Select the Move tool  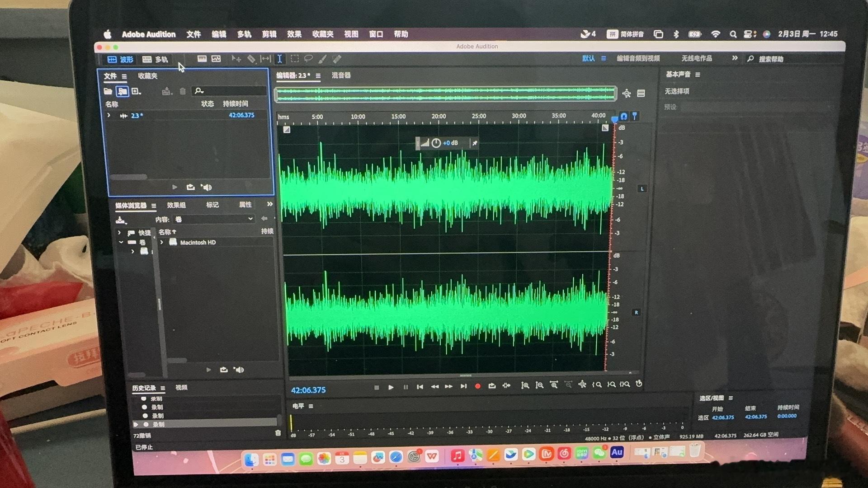click(x=236, y=59)
